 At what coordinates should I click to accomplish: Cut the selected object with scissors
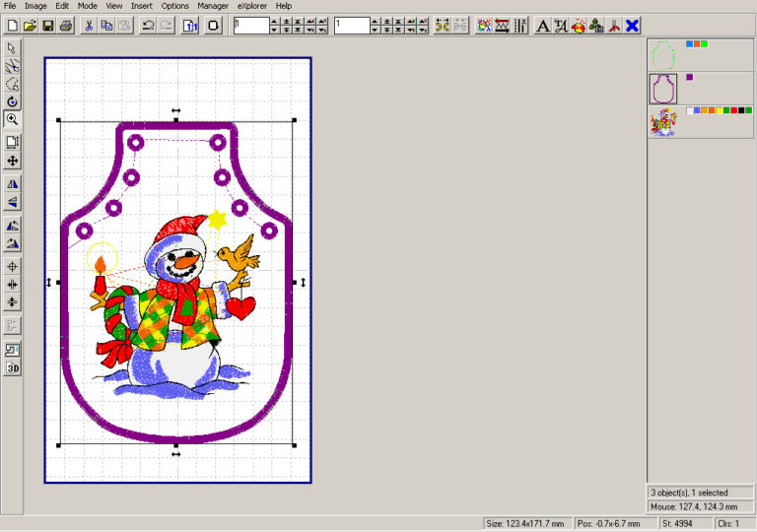click(89, 26)
